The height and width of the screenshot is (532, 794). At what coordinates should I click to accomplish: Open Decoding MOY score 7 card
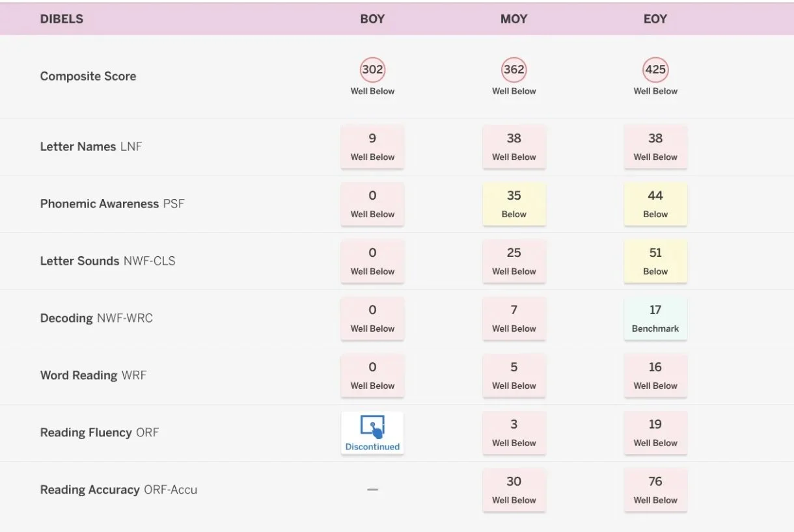[513, 318]
